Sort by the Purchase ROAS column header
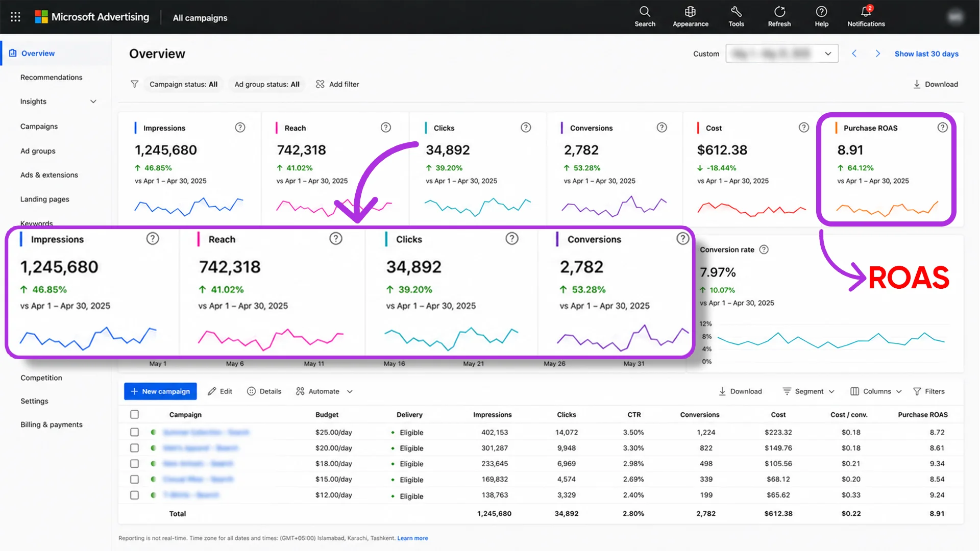Viewport: 980px width, 551px height. (x=922, y=415)
